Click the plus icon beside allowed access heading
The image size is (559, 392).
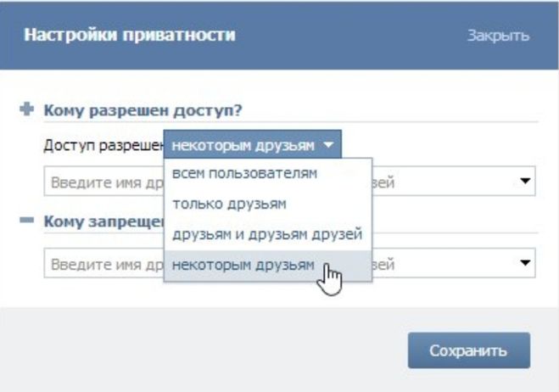(25, 110)
